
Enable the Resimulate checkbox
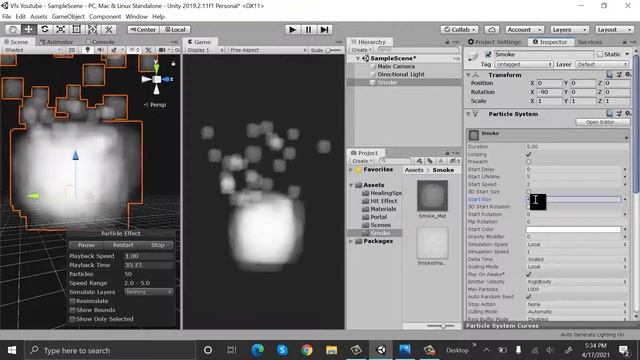coord(72,301)
